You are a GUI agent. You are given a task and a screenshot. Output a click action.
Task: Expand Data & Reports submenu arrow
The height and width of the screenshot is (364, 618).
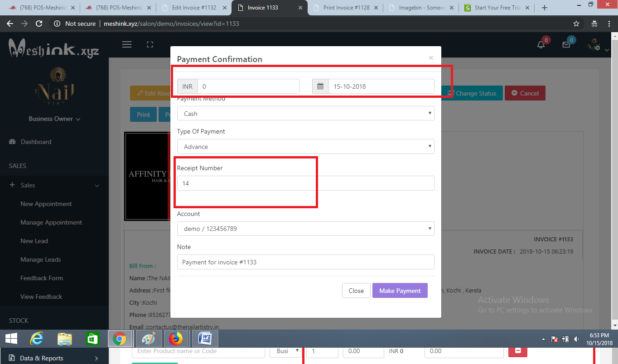pos(97,358)
